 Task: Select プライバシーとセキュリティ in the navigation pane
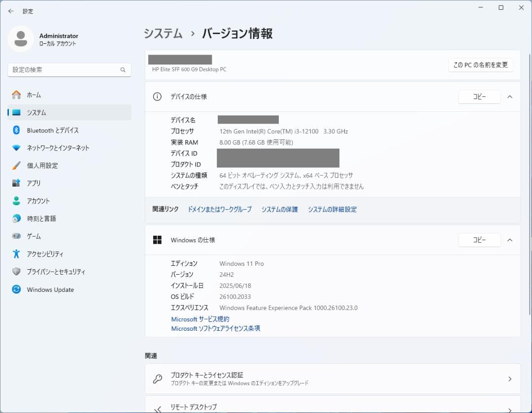coord(54,272)
